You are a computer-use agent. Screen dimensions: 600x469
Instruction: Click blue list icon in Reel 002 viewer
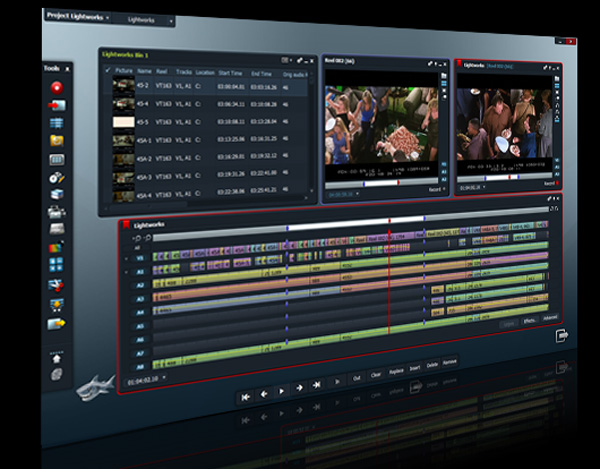pyautogui.click(x=444, y=83)
